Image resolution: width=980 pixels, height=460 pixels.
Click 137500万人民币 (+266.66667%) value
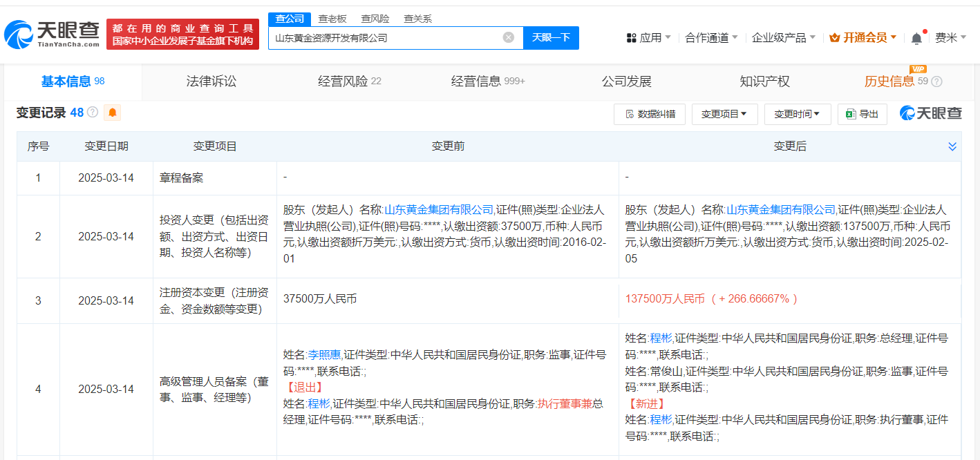coord(712,299)
